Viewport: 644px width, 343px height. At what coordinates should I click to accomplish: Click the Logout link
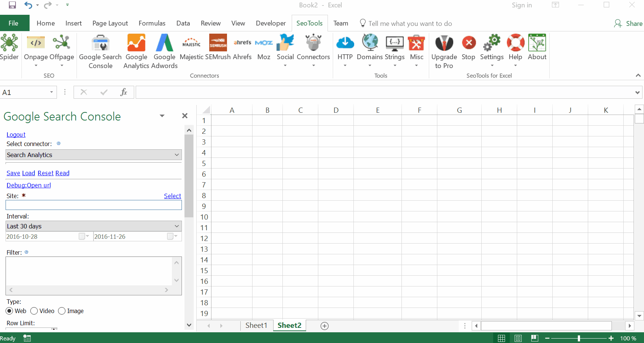[x=16, y=135]
